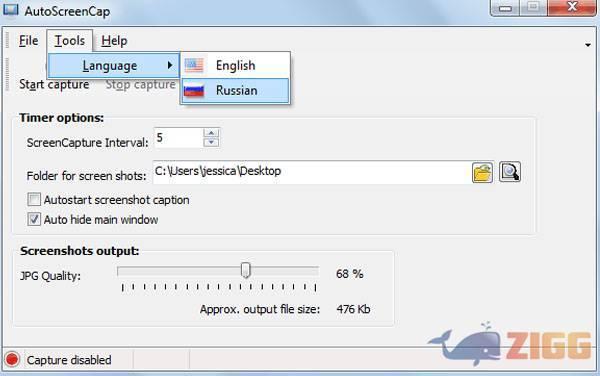Click the AutoScreenCap title bar icon

[x=11, y=10]
